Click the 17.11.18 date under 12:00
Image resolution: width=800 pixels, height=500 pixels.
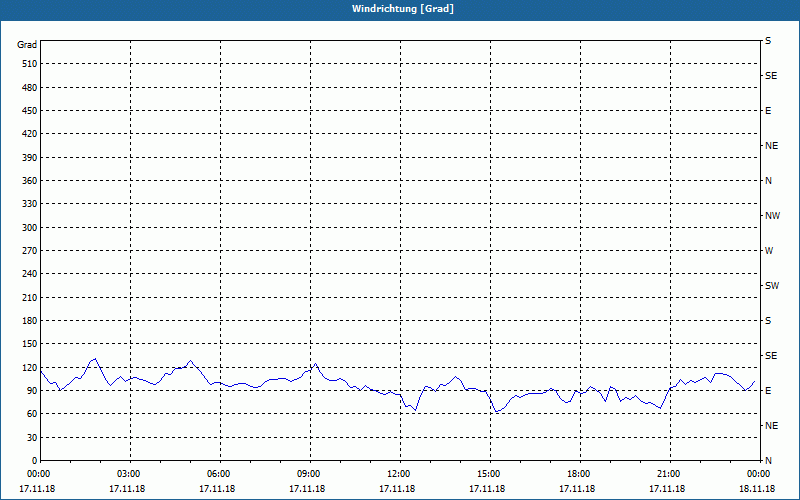pos(397,488)
